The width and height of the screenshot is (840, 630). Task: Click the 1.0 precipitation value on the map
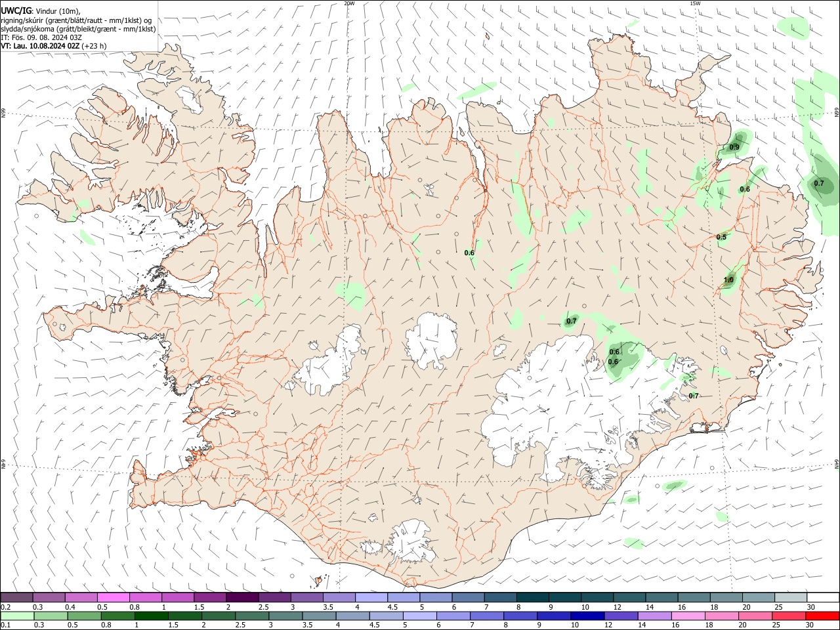[728, 280]
